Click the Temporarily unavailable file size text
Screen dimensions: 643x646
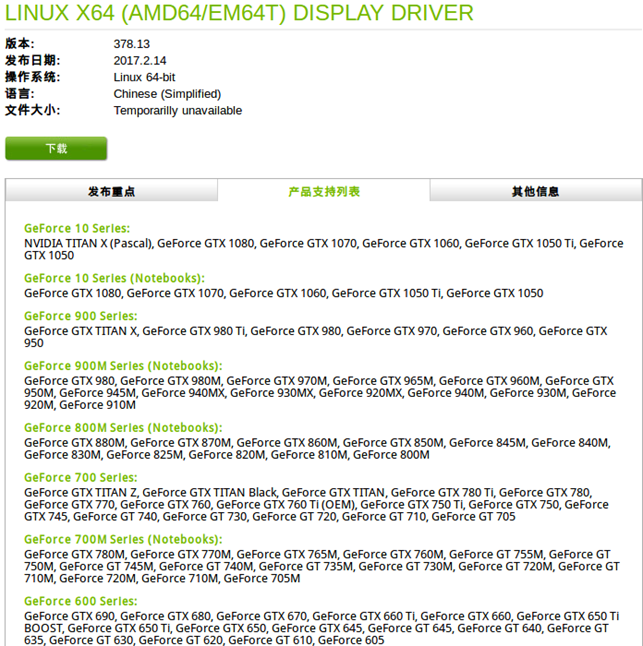click(x=178, y=110)
